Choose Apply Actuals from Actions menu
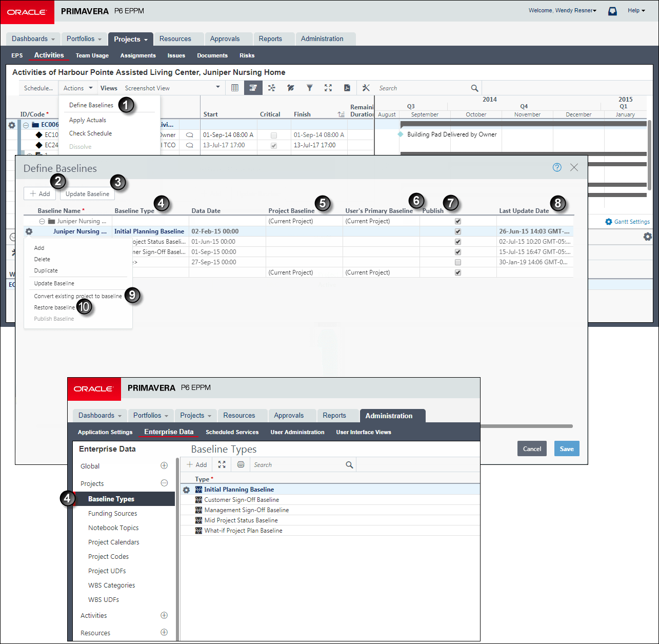 [88, 120]
